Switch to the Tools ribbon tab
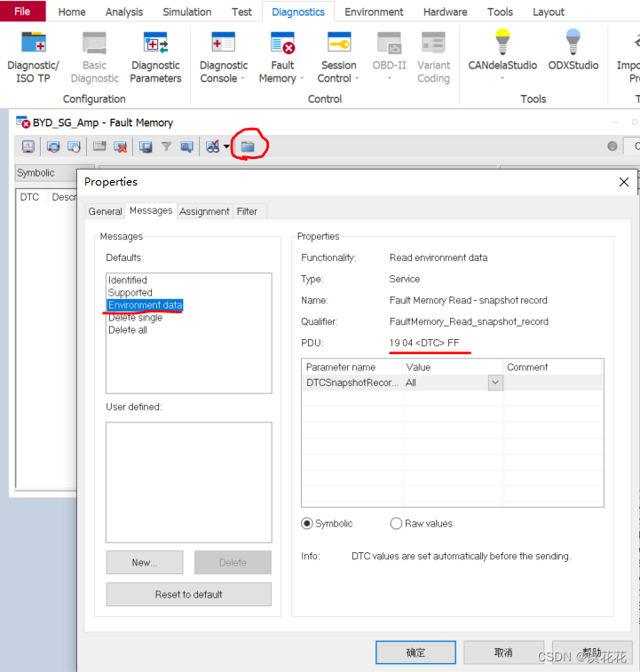 pyautogui.click(x=500, y=12)
